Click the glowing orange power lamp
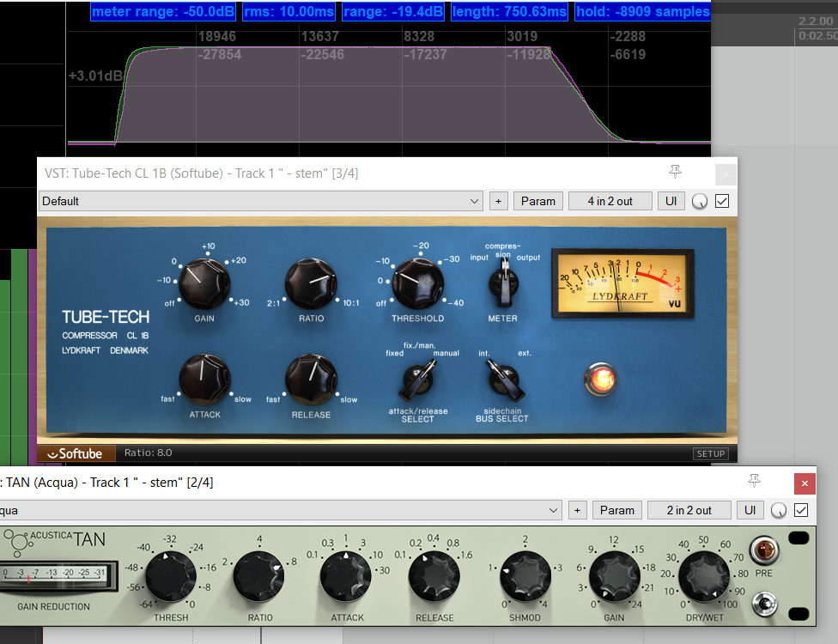This screenshot has height=644, width=838. point(601,379)
